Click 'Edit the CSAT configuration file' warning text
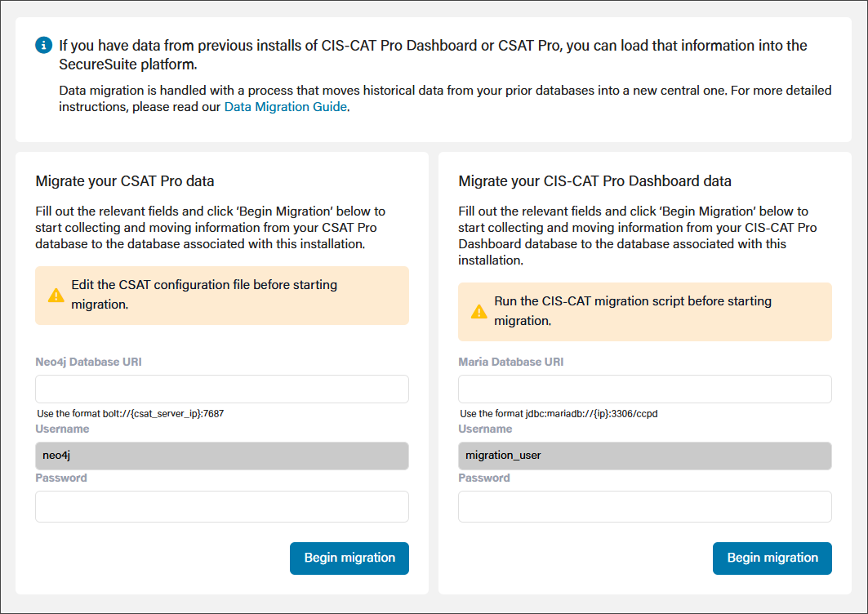Viewport: 868px width, 614px height. coord(204,295)
